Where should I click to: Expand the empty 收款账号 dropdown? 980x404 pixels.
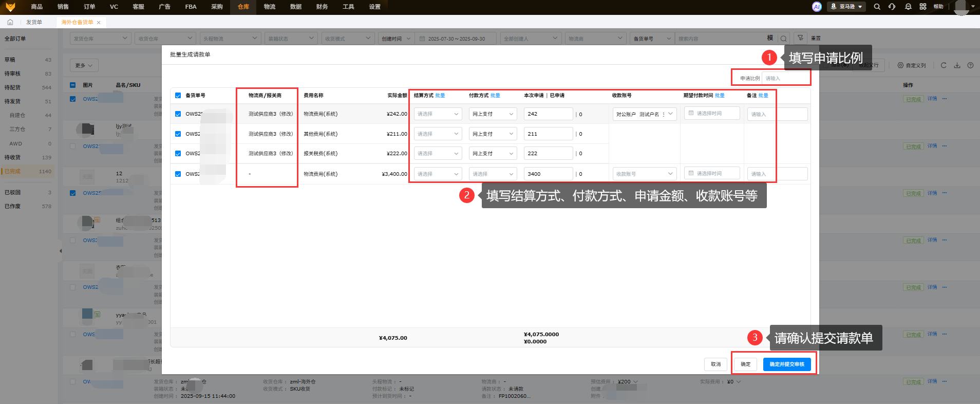click(x=644, y=174)
